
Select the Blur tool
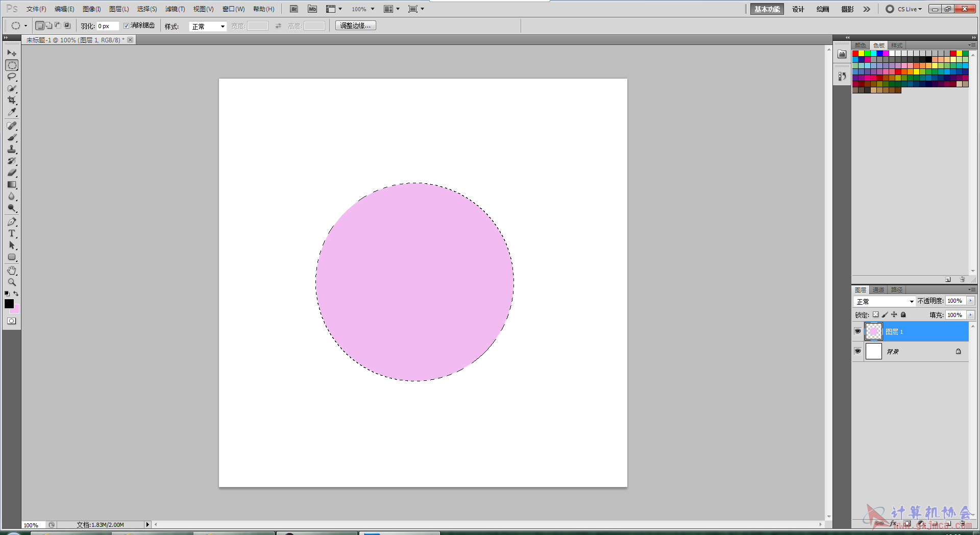[x=12, y=196]
